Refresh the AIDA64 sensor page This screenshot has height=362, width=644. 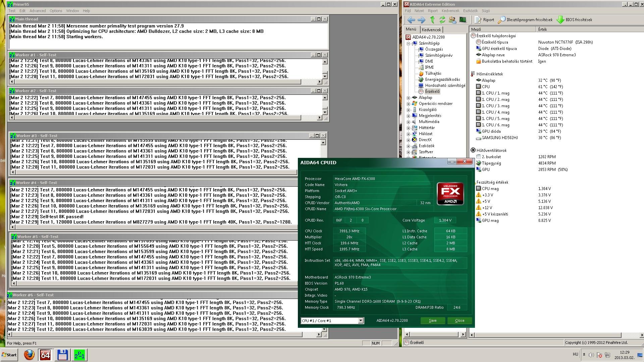click(x=442, y=20)
